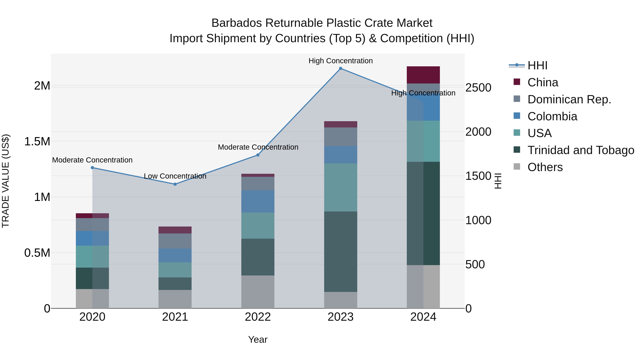The width and height of the screenshot is (644, 362).
Task: Click the China bar segment for 2021
Action: 175,230
